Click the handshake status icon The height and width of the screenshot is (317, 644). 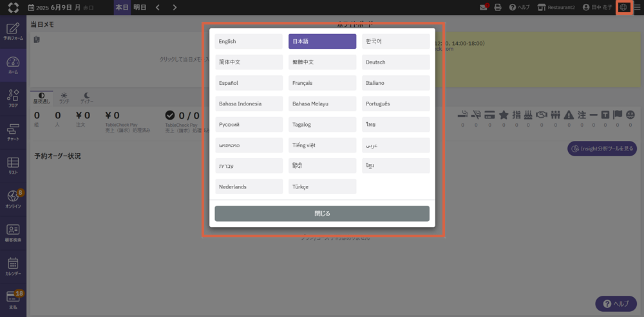point(542,115)
